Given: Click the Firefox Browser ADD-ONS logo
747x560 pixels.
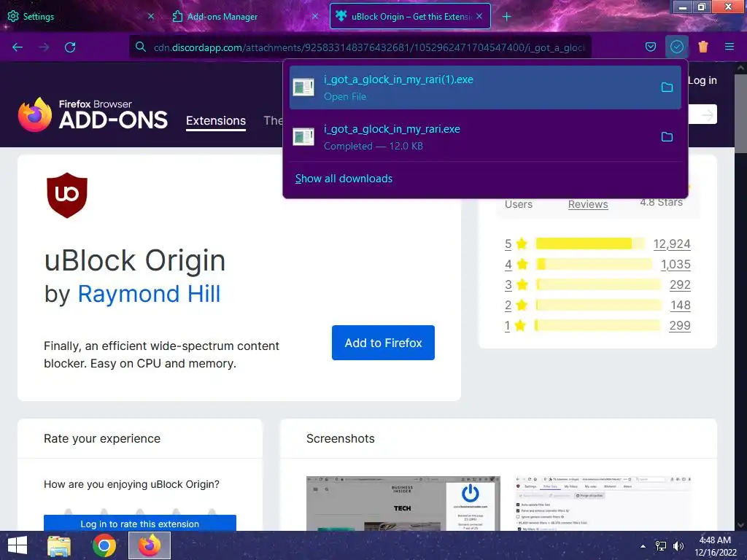Looking at the screenshot, I should (93, 114).
